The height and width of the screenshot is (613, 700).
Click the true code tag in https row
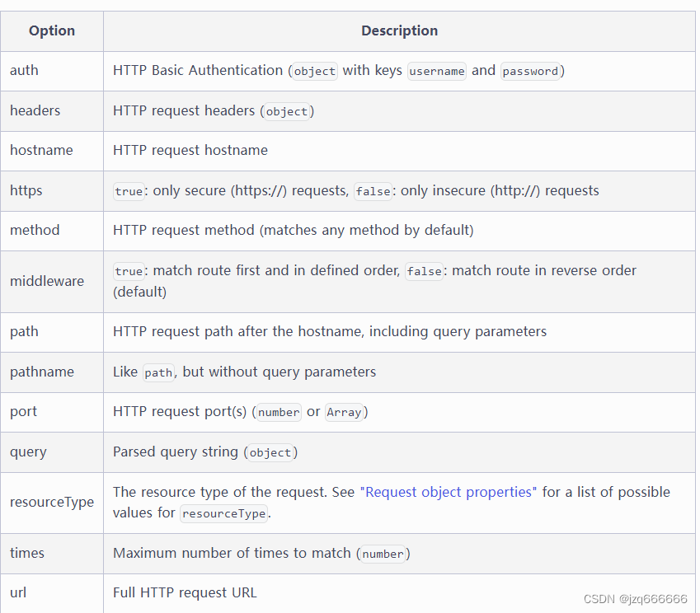pyautogui.click(x=129, y=191)
